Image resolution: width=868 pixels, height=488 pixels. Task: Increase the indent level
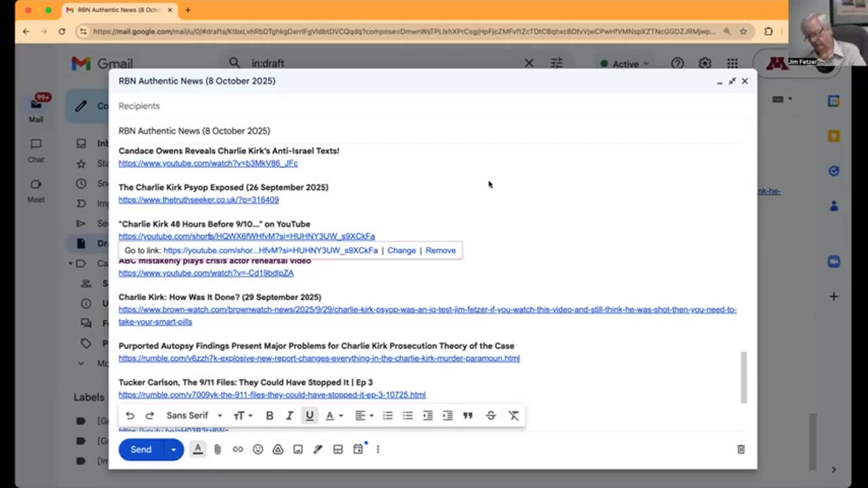[x=448, y=415]
